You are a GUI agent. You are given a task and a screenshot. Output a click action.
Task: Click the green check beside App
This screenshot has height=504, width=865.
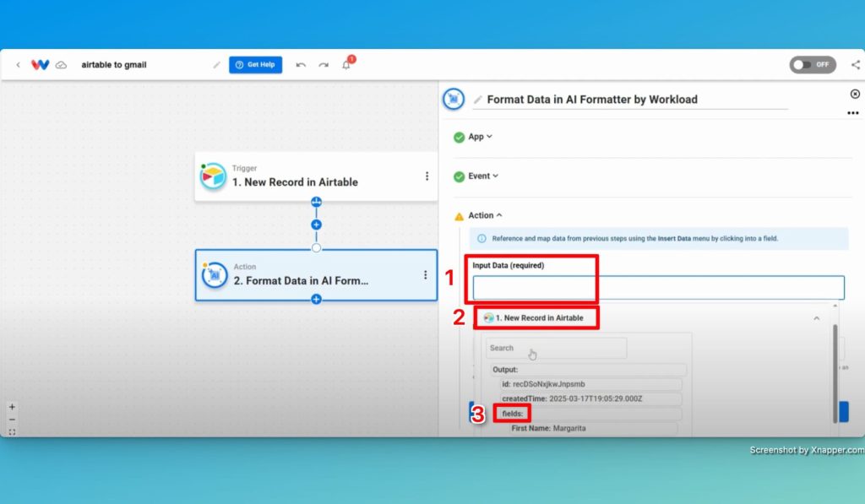(459, 138)
